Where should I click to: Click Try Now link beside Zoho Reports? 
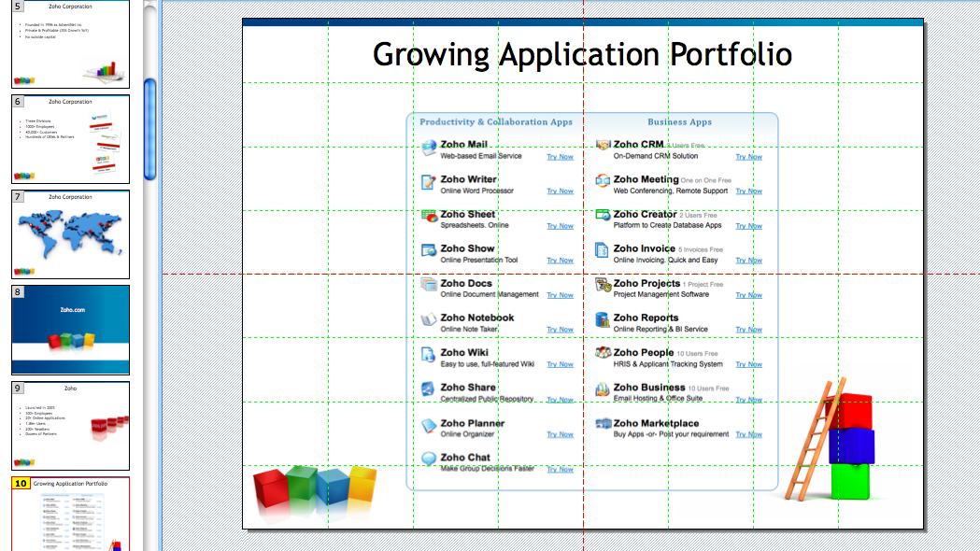(748, 330)
